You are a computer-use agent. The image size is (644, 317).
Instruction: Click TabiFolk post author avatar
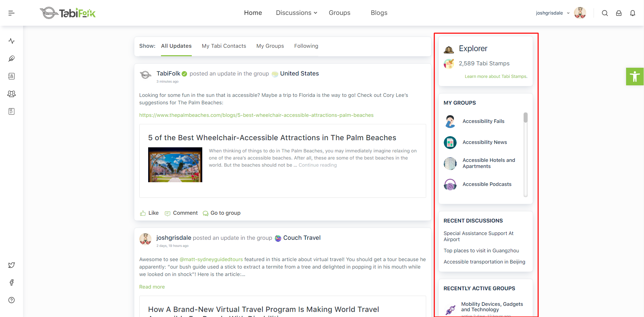pyautogui.click(x=145, y=75)
